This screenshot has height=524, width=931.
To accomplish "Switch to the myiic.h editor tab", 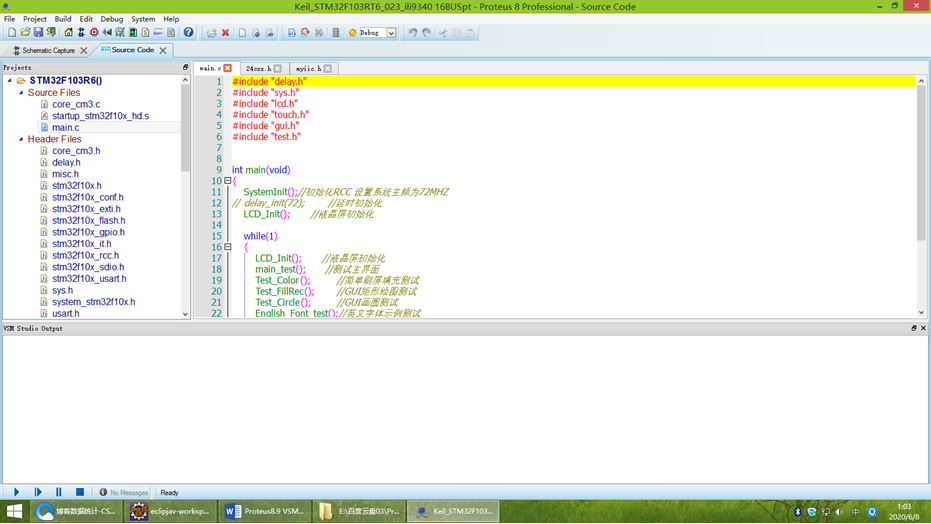I will click(x=309, y=69).
